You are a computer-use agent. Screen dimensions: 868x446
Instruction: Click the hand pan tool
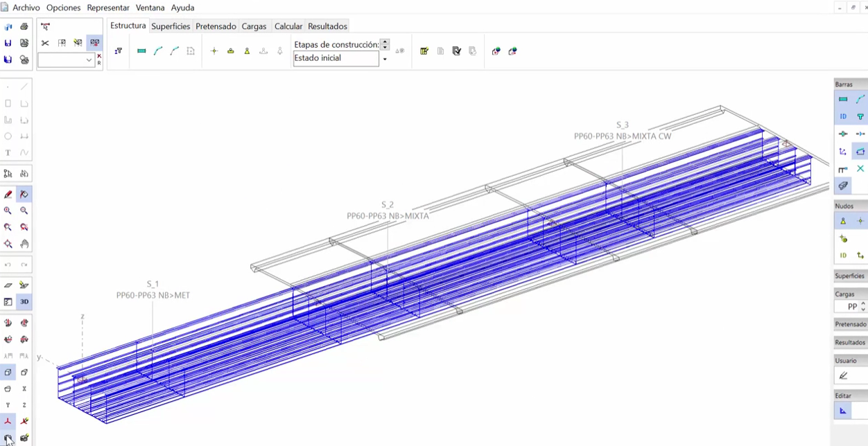[24, 244]
